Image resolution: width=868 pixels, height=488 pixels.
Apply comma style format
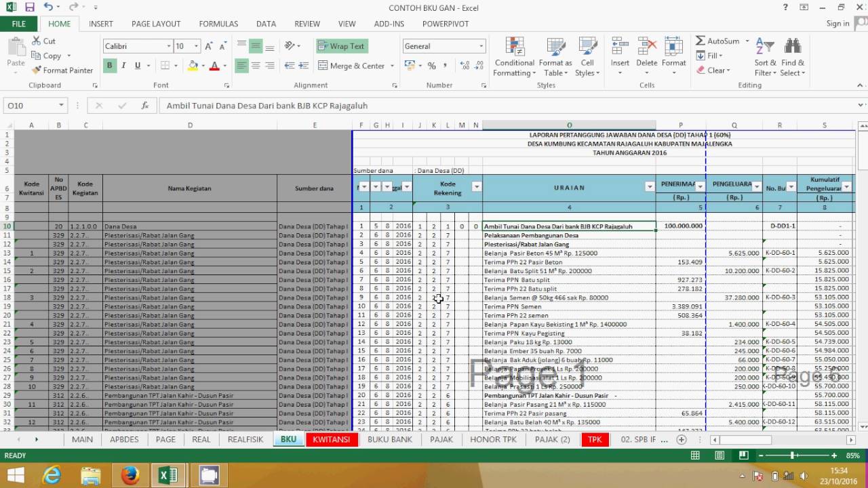click(x=446, y=66)
